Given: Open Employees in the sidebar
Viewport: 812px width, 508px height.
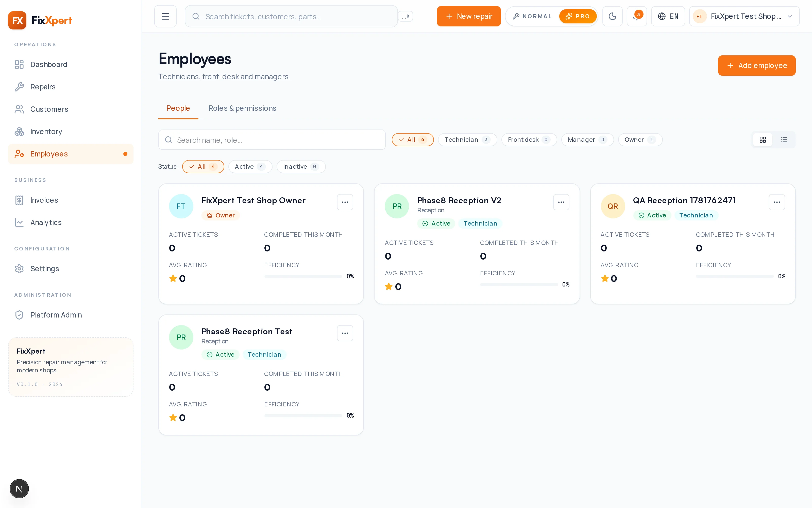Looking at the screenshot, I should (x=71, y=154).
